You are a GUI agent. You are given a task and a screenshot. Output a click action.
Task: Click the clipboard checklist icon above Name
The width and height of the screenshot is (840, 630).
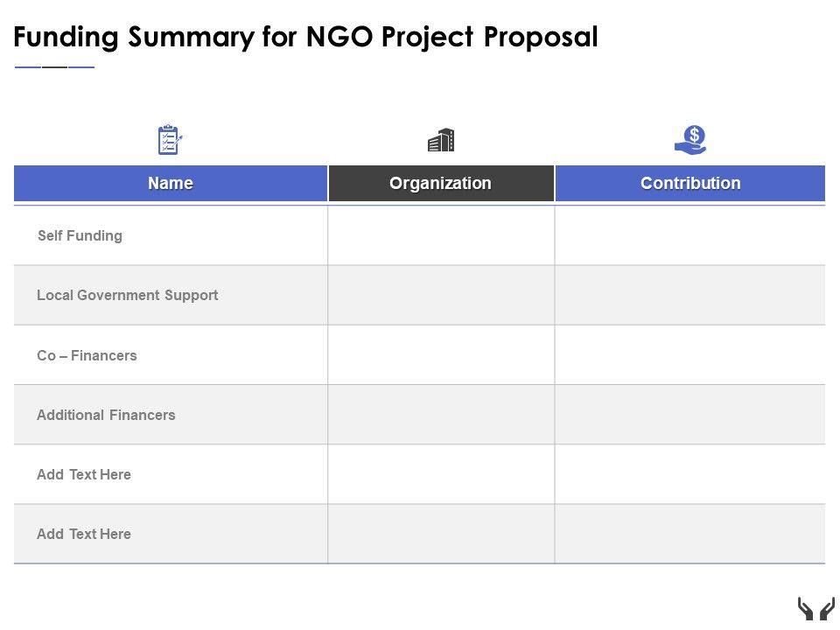point(170,140)
